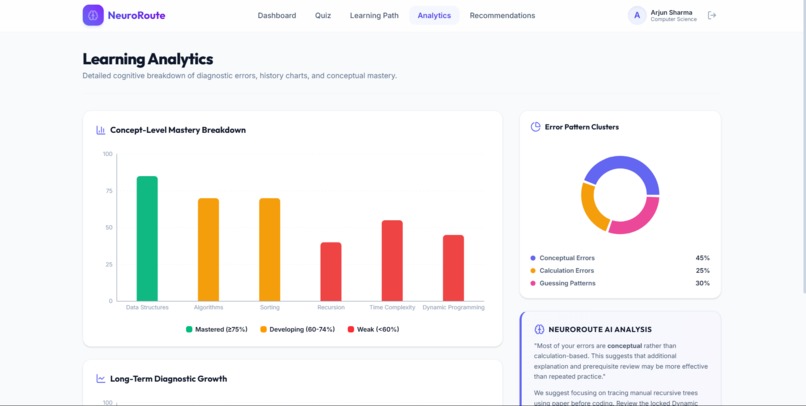Go to the Learning Path tab

374,15
